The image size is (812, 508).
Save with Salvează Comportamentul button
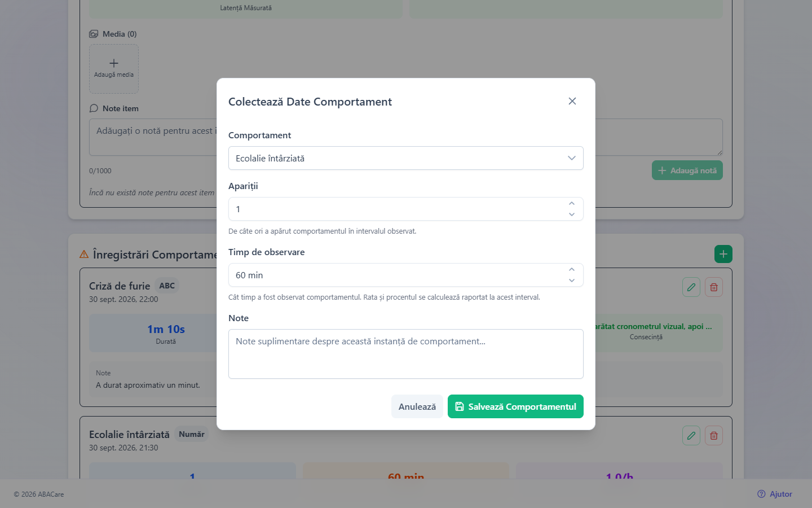tap(515, 406)
